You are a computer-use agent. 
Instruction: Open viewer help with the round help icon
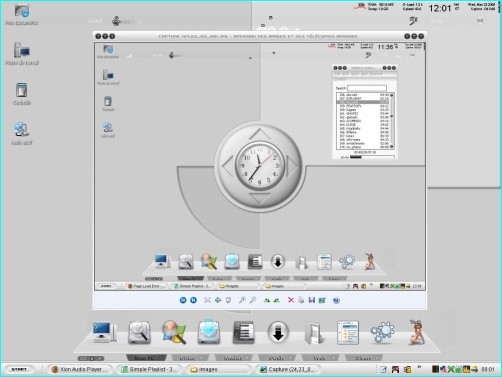tap(336, 300)
